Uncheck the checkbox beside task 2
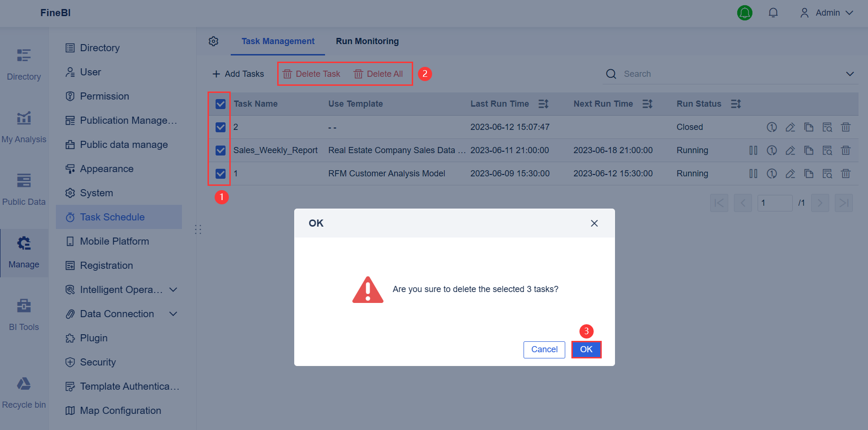The height and width of the screenshot is (430, 868). tap(220, 127)
